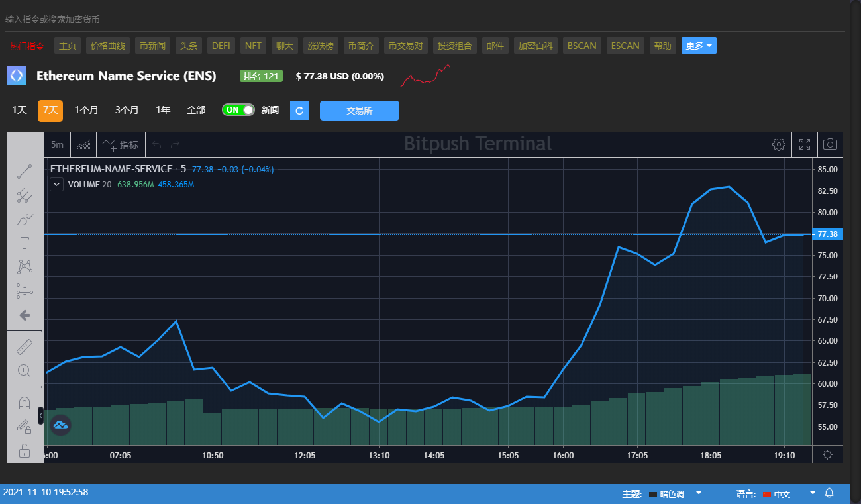The width and height of the screenshot is (861, 504).
Task: Click the back arrow in drawing toolbar
Action: [x=25, y=315]
